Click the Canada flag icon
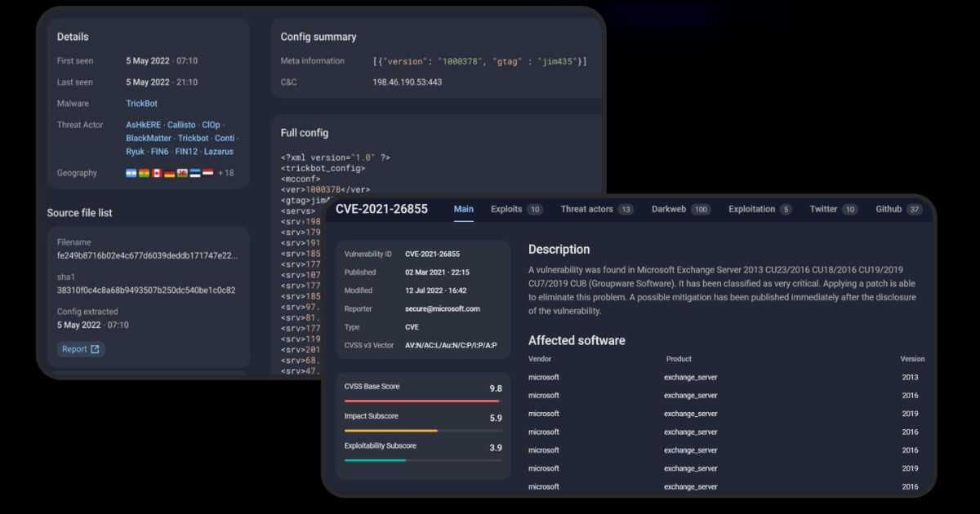The width and height of the screenshot is (980, 514). pos(157,173)
